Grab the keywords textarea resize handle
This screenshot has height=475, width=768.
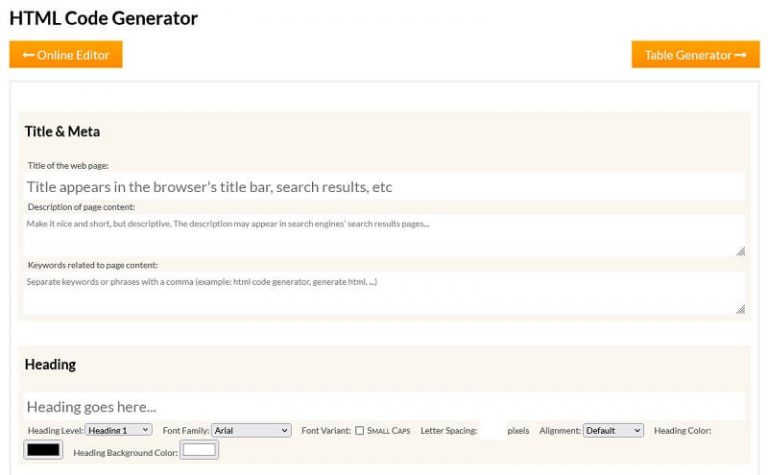[x=740, y=310]
